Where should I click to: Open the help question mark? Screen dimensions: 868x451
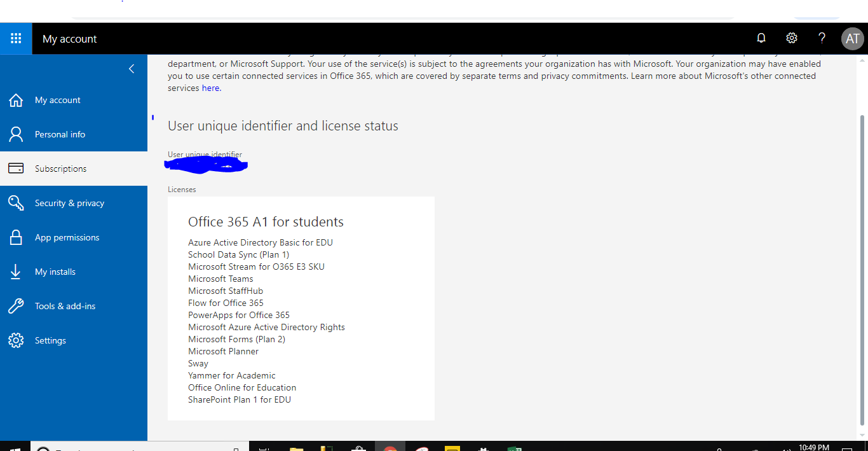click(822, 38)
